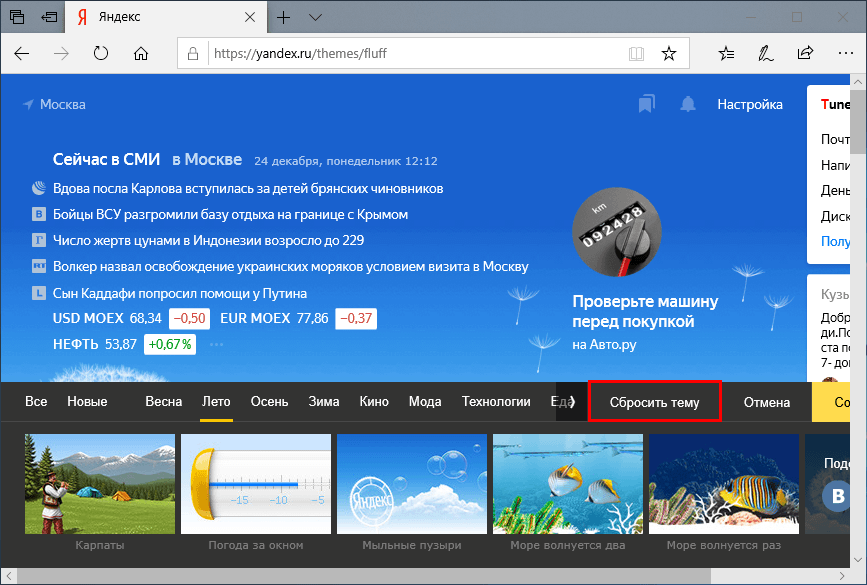Go back using the browser back arrow
The height and width of the screenshot is (585, 867).
pos(22,54)
